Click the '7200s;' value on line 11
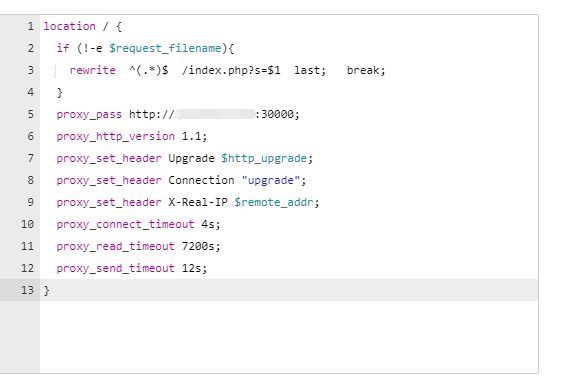 [x=201, y=246]
